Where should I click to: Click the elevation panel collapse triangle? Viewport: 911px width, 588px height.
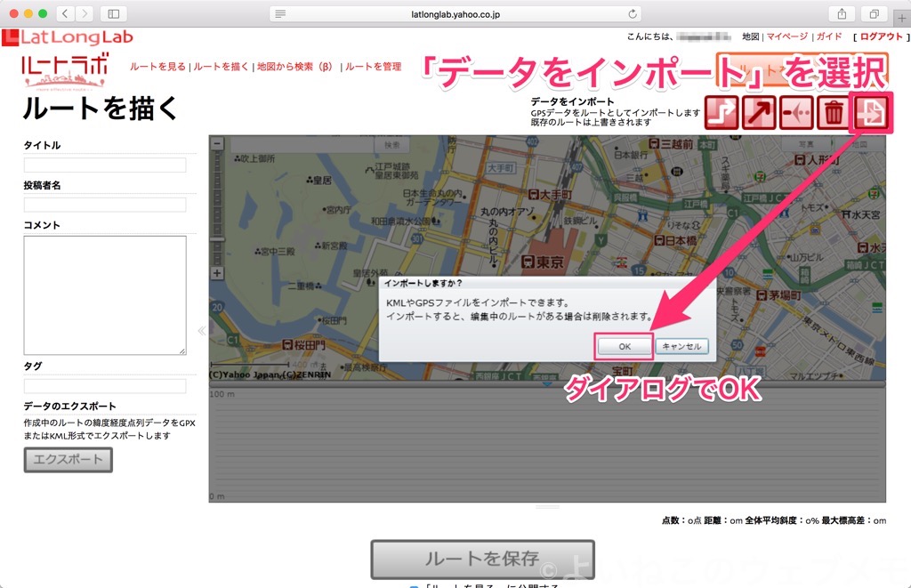click(546, 385)
